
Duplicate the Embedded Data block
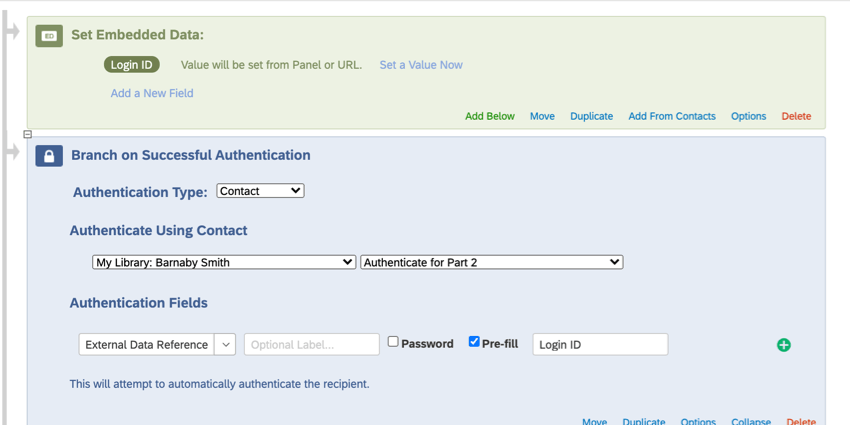tap(591, 116)
